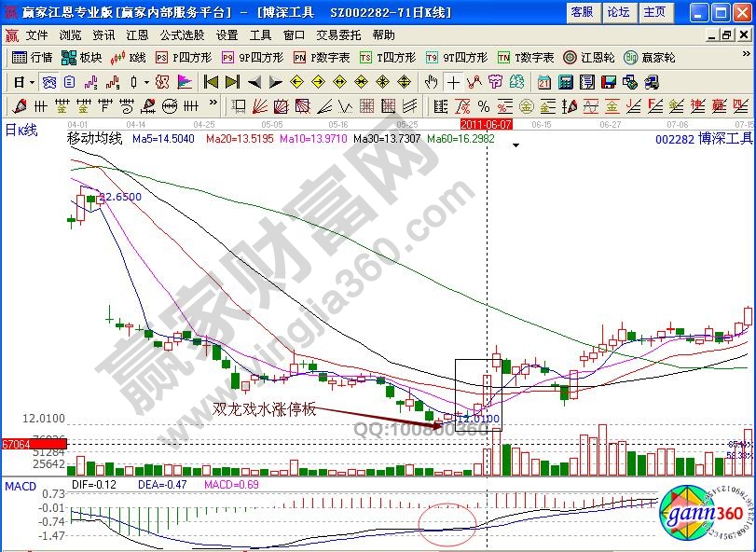Open the T数字表 number table

point(526,57)
